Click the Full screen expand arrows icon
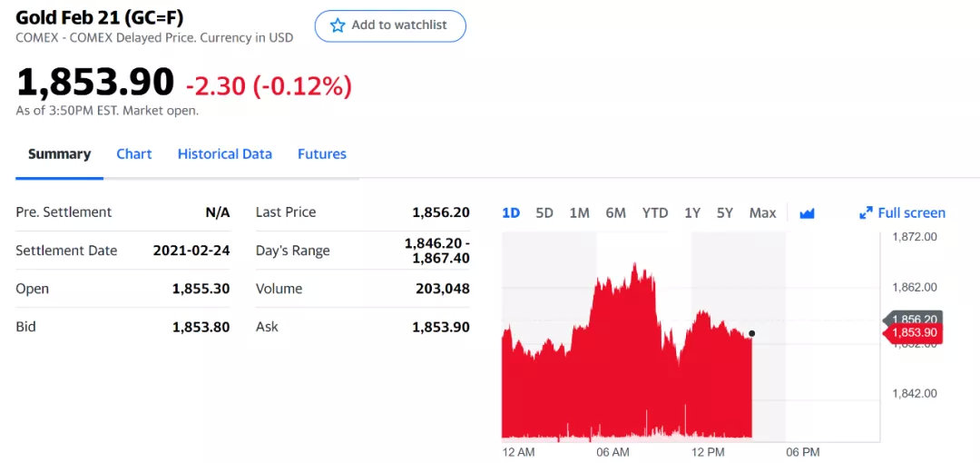Screen dimensions: 980x463 866,213
